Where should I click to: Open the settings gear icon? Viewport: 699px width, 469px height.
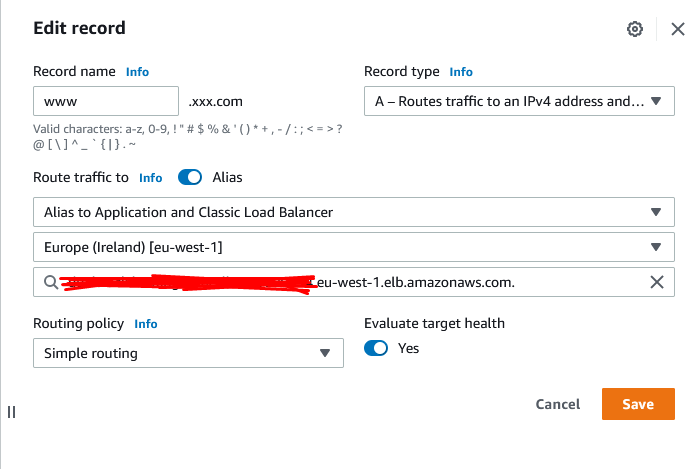(635, 29)
